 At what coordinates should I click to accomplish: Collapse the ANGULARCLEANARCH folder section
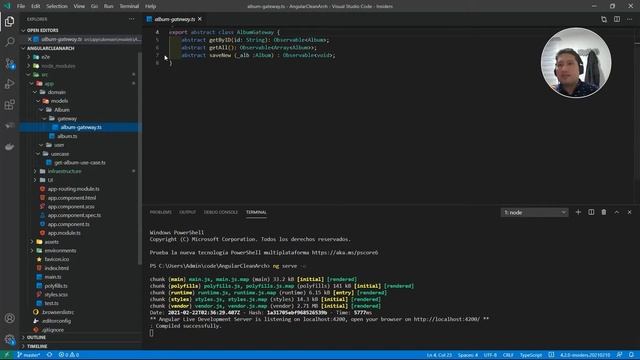(82, 48)
